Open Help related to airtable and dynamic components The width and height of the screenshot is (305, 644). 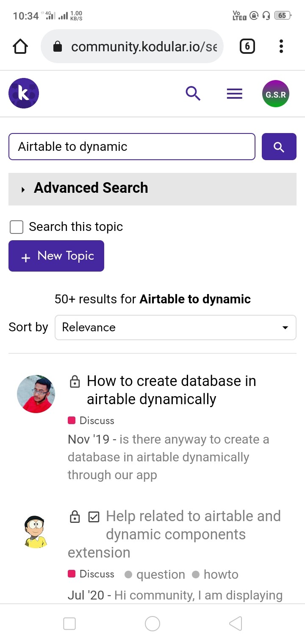[x=175, y=534]
